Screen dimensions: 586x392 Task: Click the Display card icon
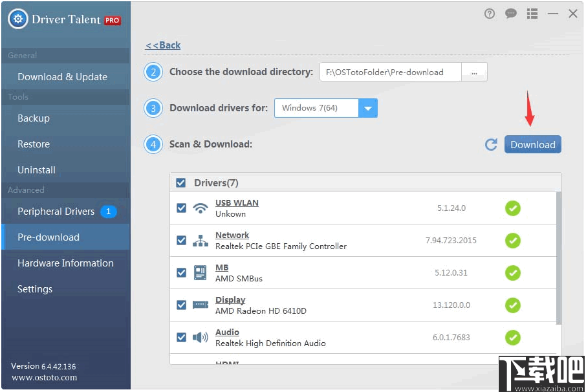coord(201,305)
